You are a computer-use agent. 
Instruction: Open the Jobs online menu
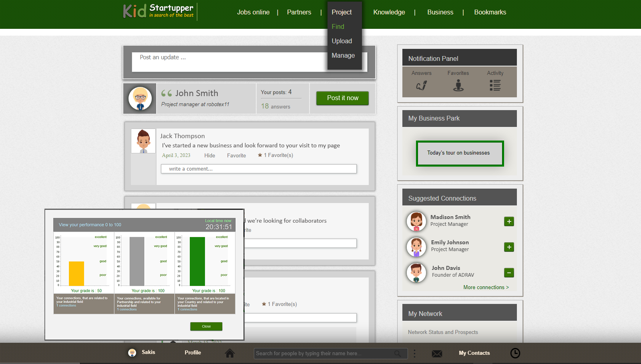[253, 12]
